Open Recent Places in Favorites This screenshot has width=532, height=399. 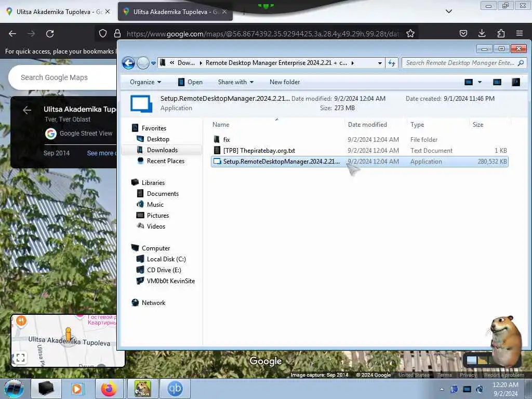(x=166, y=161)
